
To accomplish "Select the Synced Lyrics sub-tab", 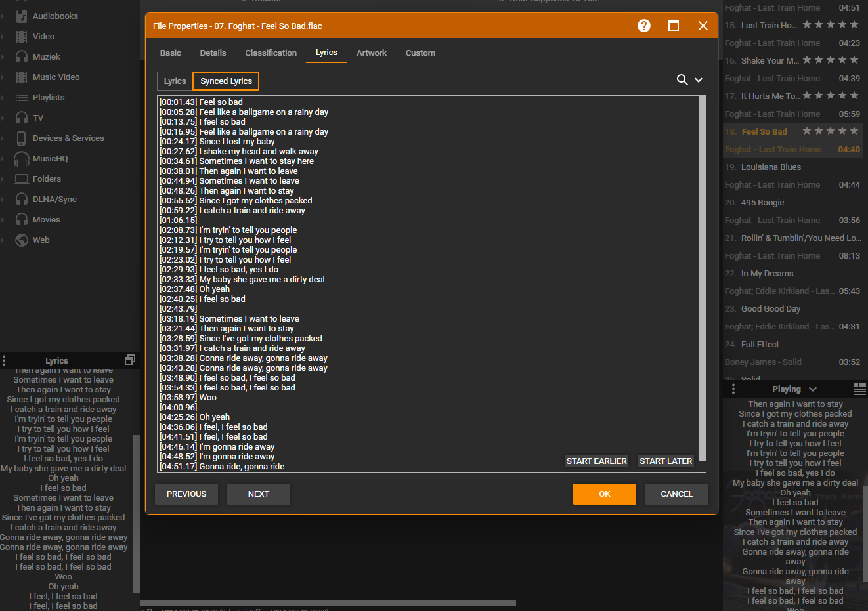I will (226, 81).
